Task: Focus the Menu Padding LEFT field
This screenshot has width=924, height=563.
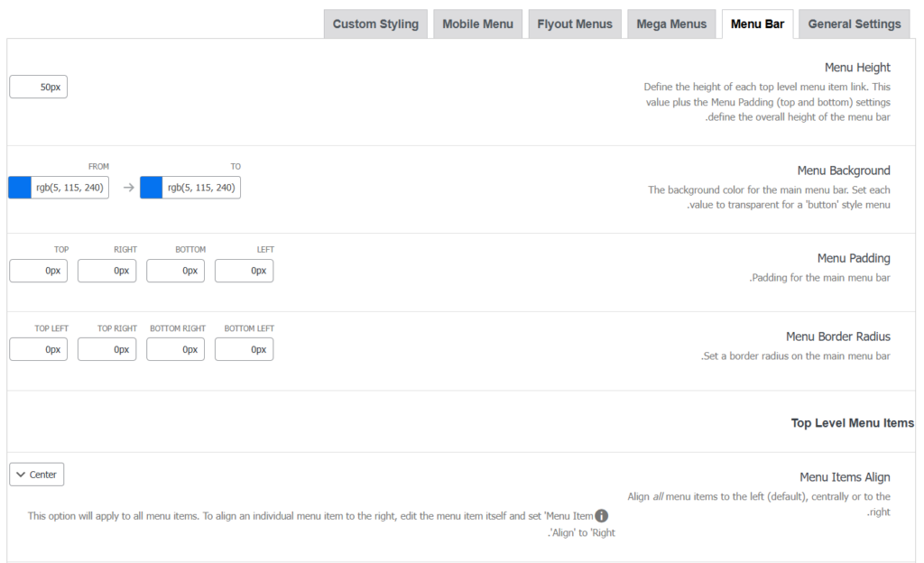Action: [x=245, y=271]
